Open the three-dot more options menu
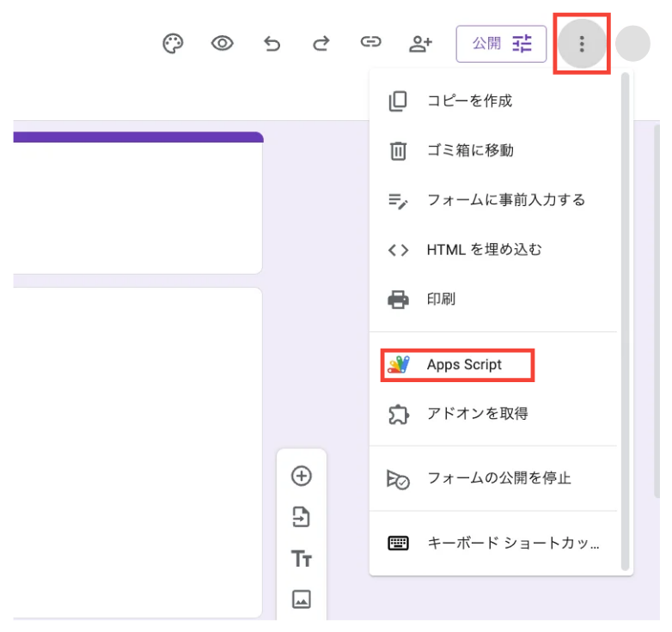Screen dimensions: 672x632 582,44
